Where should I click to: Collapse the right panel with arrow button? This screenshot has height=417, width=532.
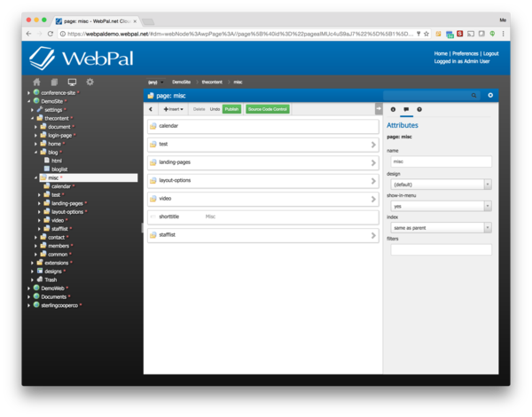(379, 108)
